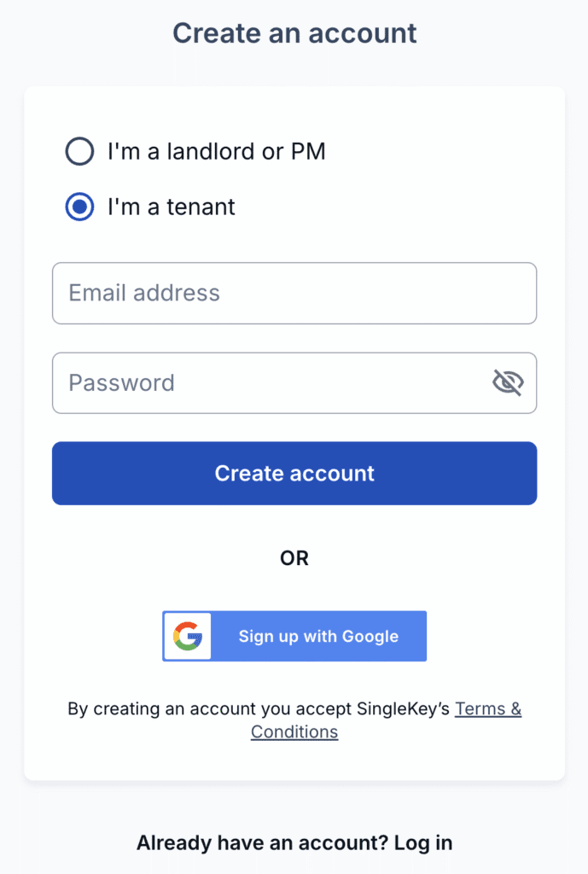Focus the Email address input field
Screen dimensions: 588x874
(294, 294)
